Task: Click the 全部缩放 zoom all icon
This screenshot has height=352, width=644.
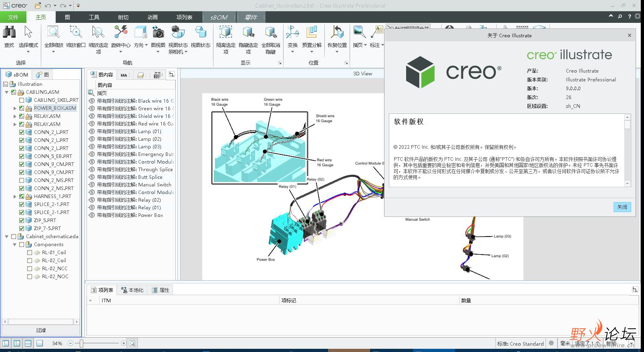Action: pyautogui.click(x=53, y=33)
